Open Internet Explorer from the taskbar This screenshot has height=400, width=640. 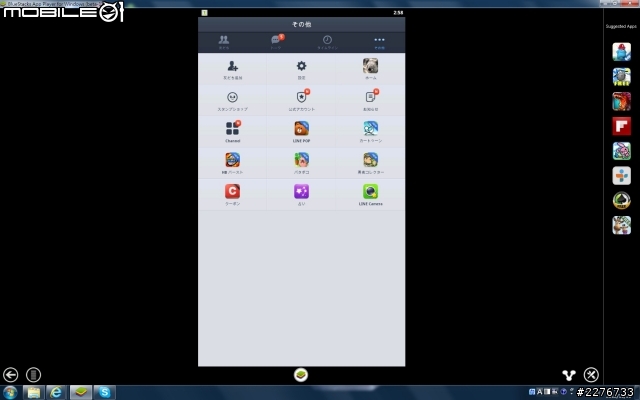[56, 393]
